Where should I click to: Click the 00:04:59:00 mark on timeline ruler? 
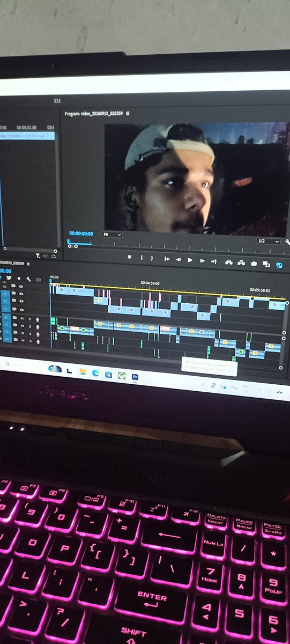click(150, 283)
